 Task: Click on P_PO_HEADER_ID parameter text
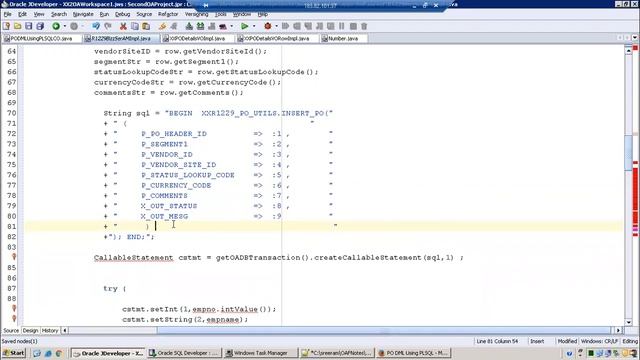coord(174,133)
